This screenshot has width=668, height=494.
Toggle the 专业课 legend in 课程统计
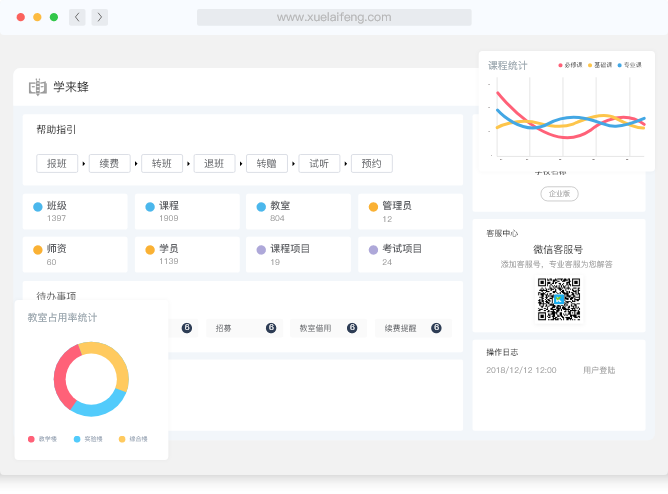pos(630,65)
